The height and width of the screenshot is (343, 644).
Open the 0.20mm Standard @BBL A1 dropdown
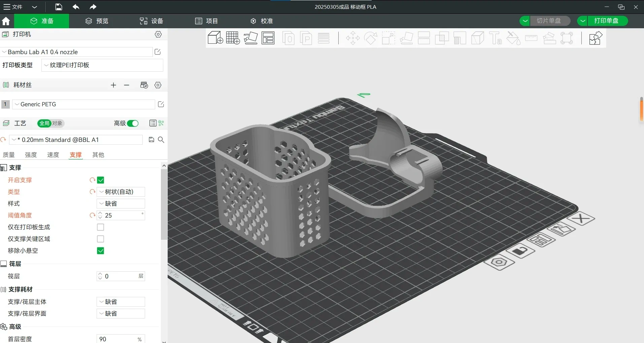(76, 140)
